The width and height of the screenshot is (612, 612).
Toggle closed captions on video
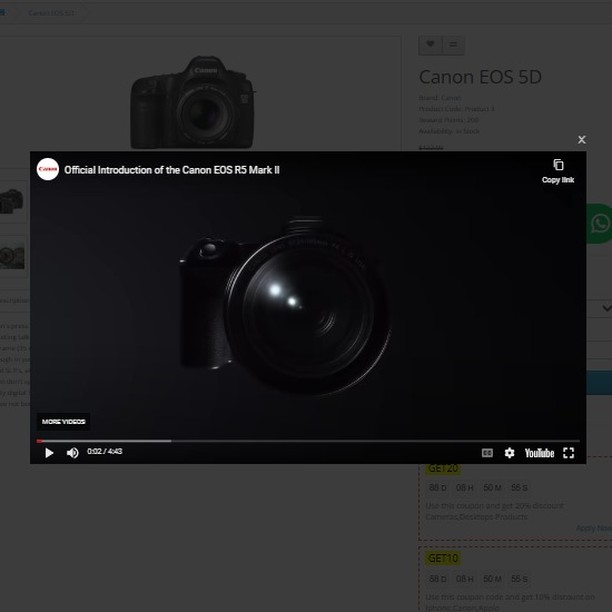[487, 453]
